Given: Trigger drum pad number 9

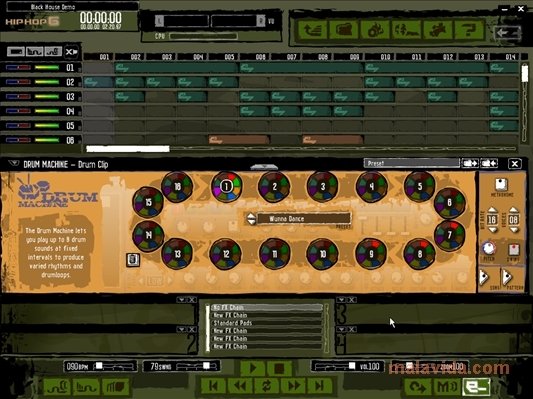Looking at the screenshot, I should (371, 253).
